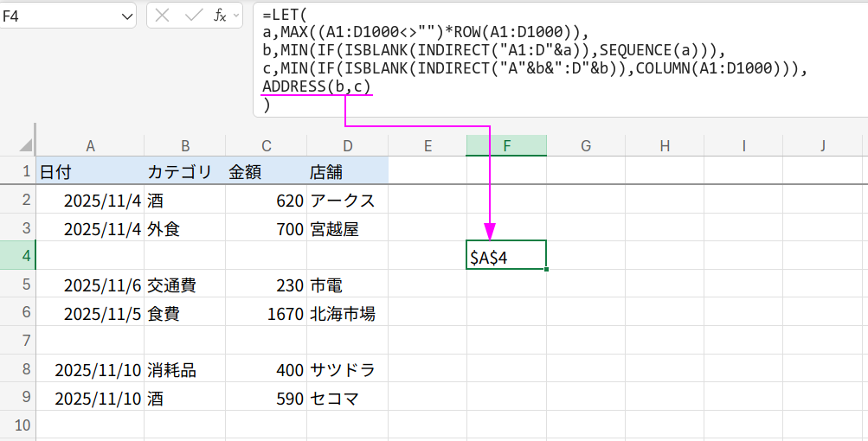Viewport: 868px width, 441px height.
Task: Click the Enter checkmark formula bar icon
Action: pos(193,15)
